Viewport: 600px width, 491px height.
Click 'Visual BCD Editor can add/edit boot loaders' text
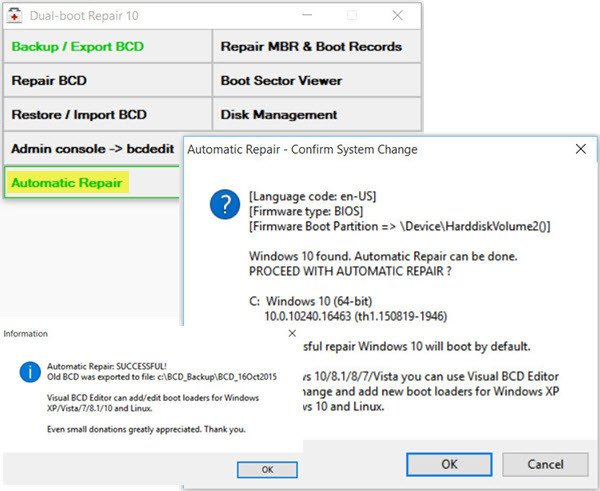(153, 403)
